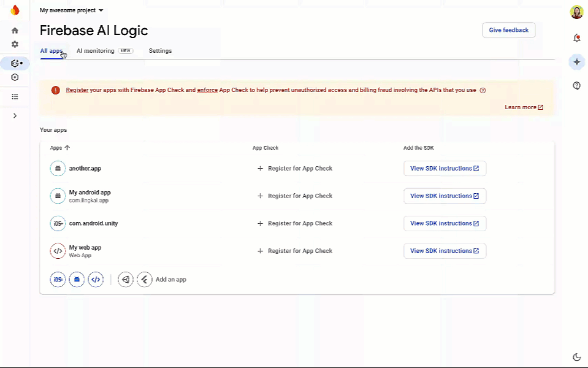Open the all products grid icon
Image resolution: width=588 pixels, height=368 pixels.
click(x=15, y=96)
